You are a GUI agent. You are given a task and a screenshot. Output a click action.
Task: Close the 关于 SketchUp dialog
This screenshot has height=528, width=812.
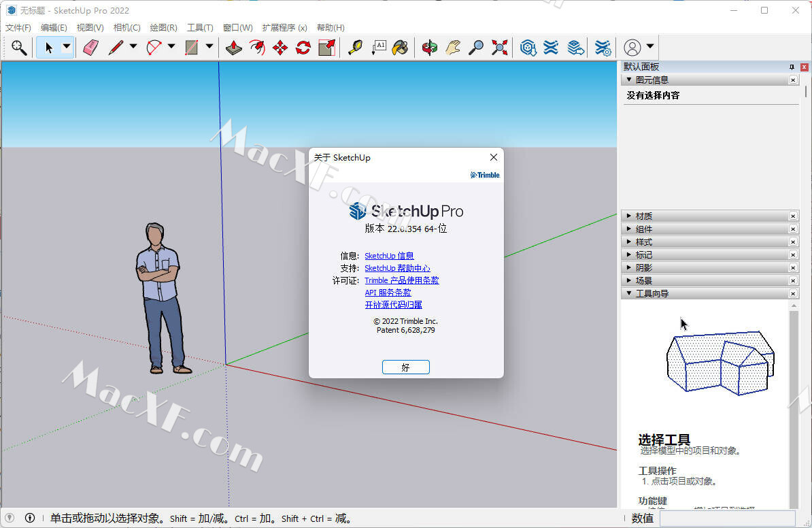pos(494,157)
